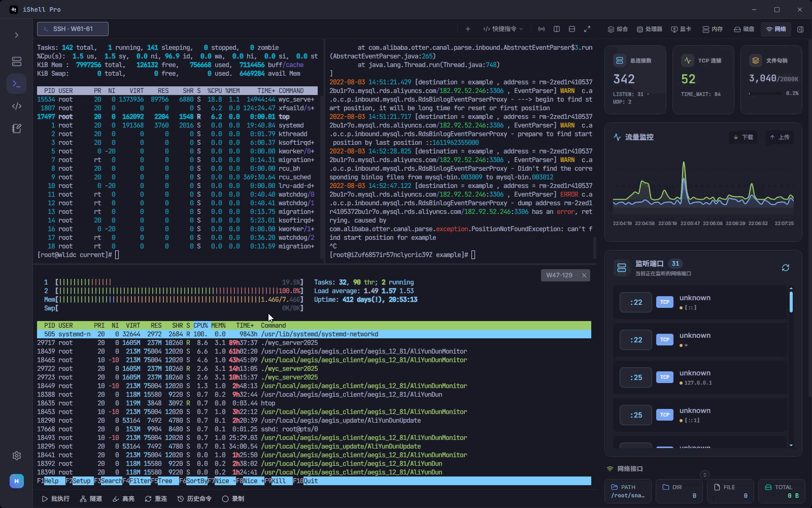Image resolution: width=812 pixels, height=508 pixels.
Task: Click the broadcast input icon in toolbar
Action: [542, 29]
